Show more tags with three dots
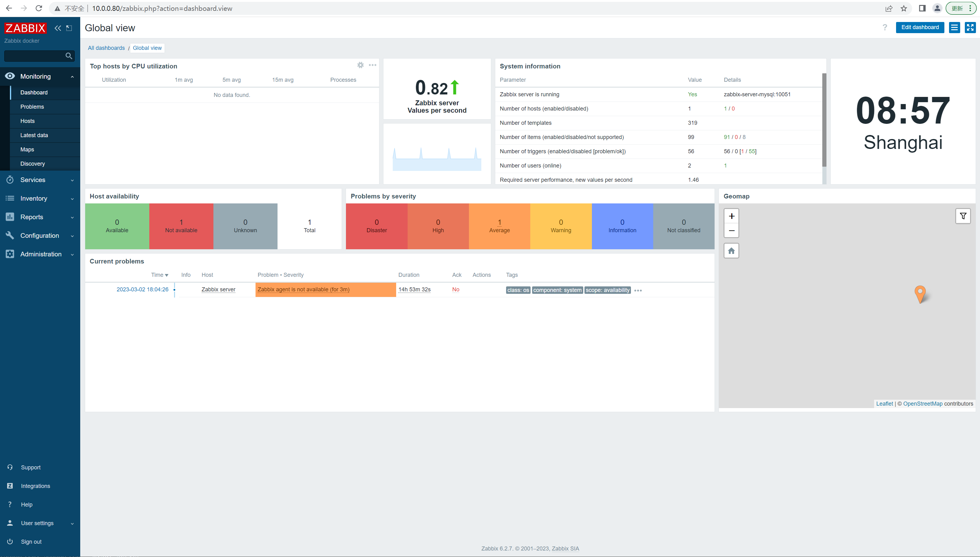 coord(638,290)
